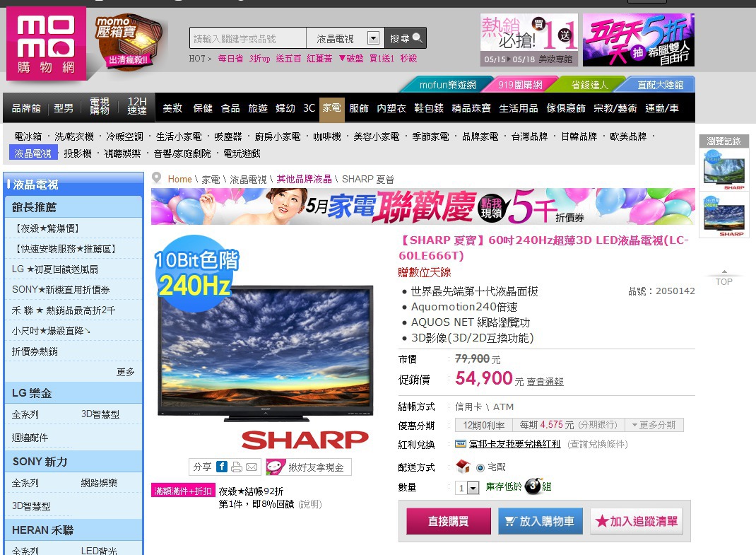
Task: Open the second SHARP TV browsing history thumbnail
Action: [x=724, y=216]
